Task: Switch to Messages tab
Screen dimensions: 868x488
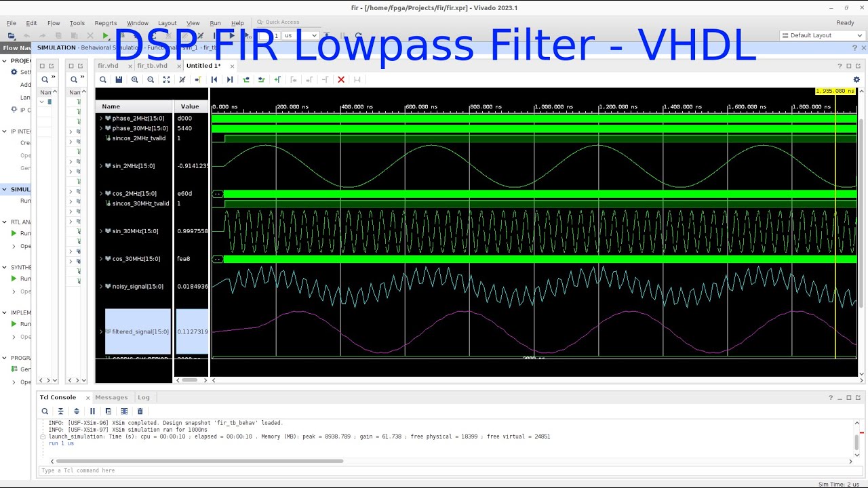Action: coord(111,397)
